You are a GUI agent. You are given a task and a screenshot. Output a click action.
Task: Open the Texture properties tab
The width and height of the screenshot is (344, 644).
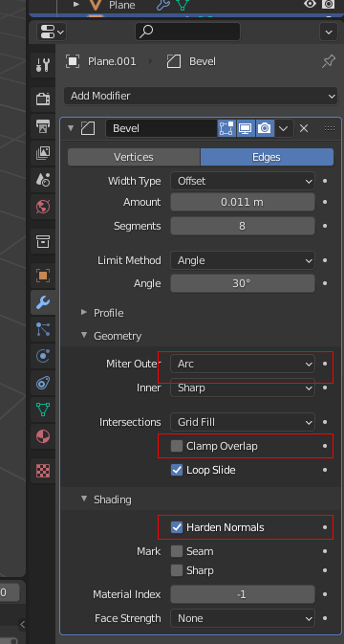pyautogui.click(x=43, y=471)
